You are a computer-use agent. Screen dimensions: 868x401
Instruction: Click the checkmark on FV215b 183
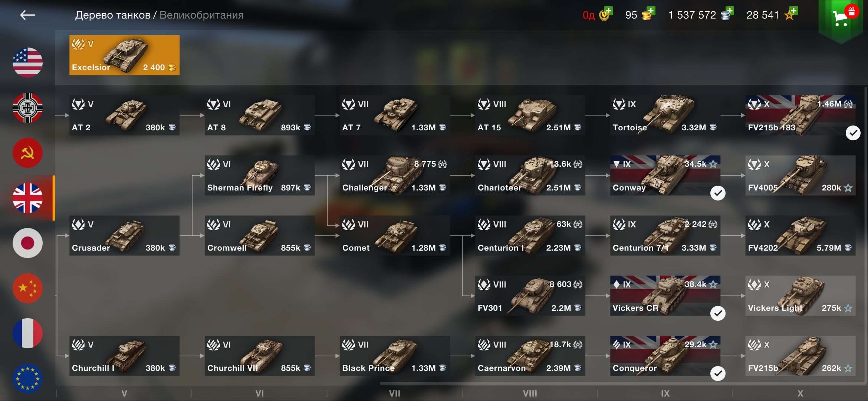[853, 133]
